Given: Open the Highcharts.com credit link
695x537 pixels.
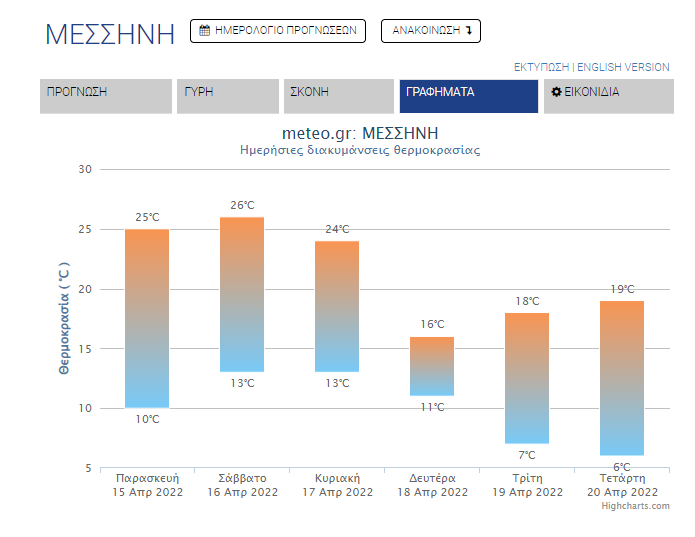Looking at the screenshot, I should tap(635, 506).
